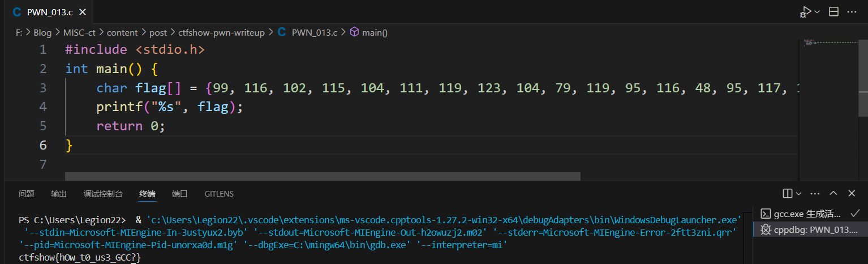Click the horizontal editor scrollbar
Viewport: 868px width, 264px height.
(323, 176)
